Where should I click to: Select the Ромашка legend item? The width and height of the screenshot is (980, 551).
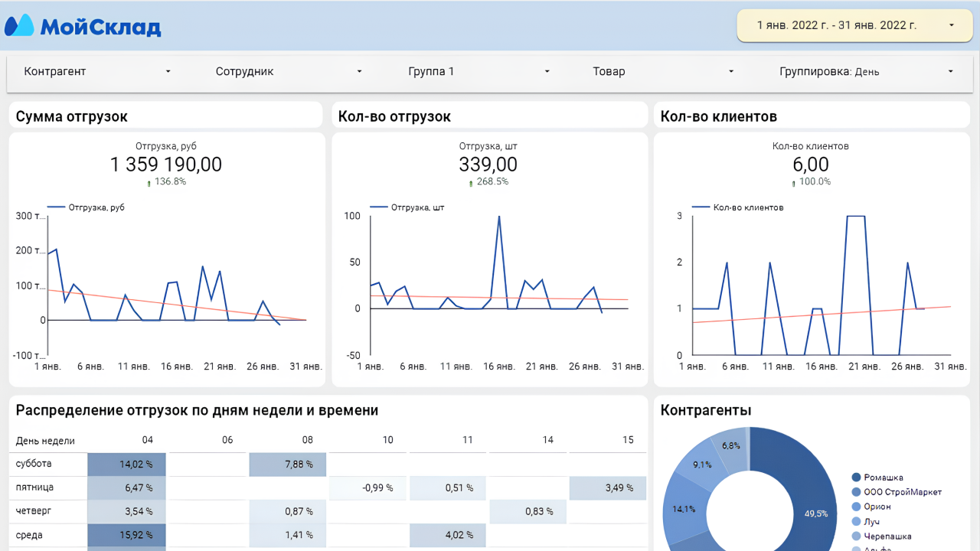click(877, 478)
